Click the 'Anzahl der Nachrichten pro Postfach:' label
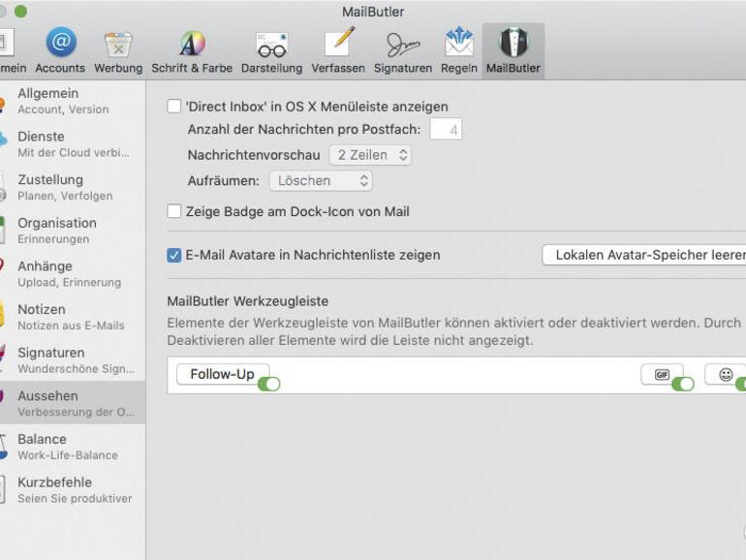The height and width of the screenshot is (560, 746). pos(304,130)
